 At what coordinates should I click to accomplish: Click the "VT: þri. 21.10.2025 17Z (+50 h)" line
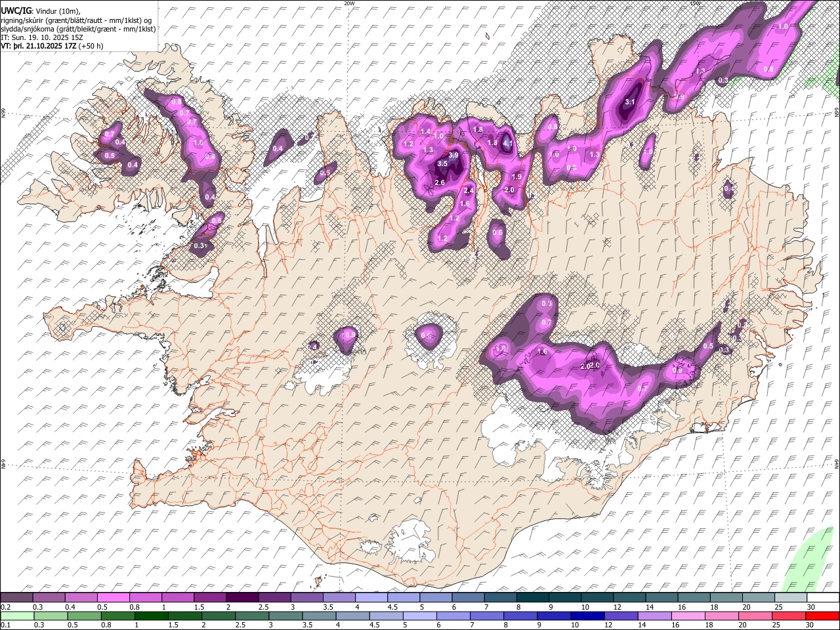click(x=52, y=46)
